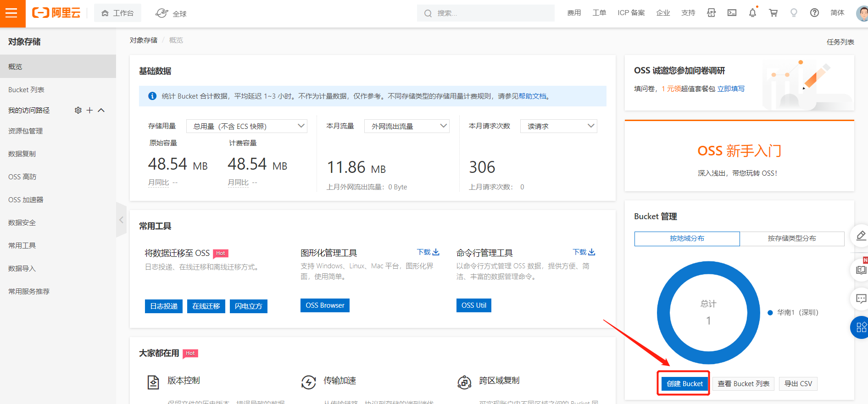This screenshot has width=868, height=404.
Task: Click 查看 Bucket 列表 button
Action: coord(743,383)
